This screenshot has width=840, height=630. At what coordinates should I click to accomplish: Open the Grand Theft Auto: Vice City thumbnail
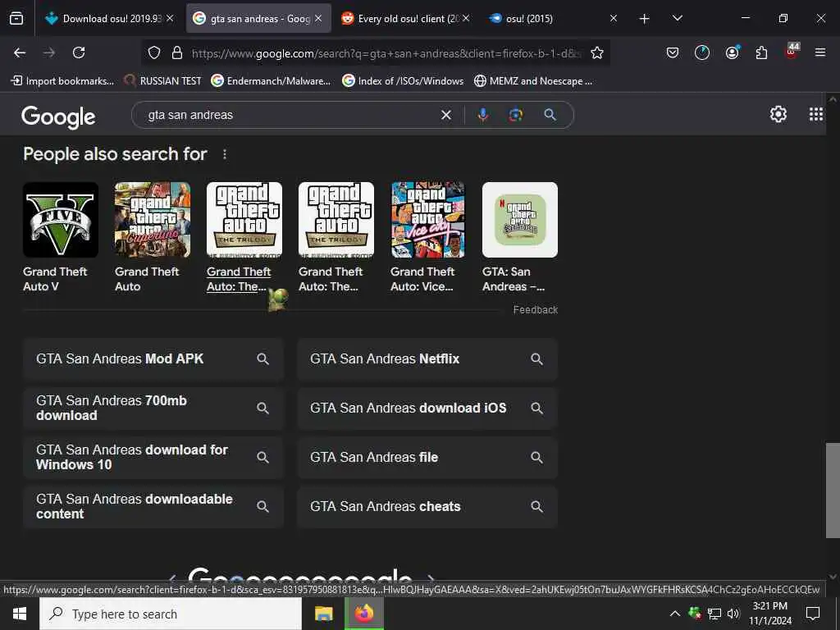[x=428, y=220]
